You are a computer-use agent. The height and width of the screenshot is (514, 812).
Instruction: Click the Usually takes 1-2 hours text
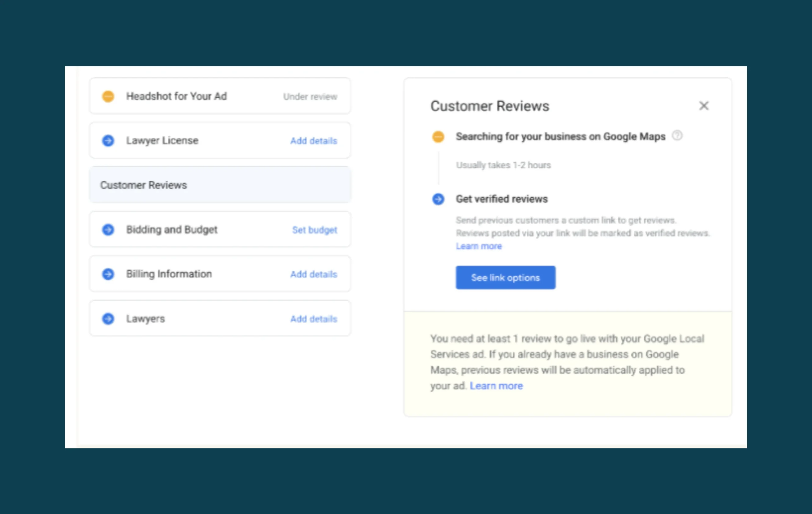click(x=503, y=165)
